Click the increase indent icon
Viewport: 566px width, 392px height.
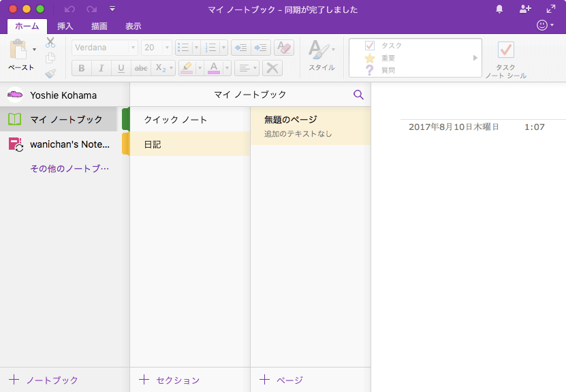coord(261,48)
